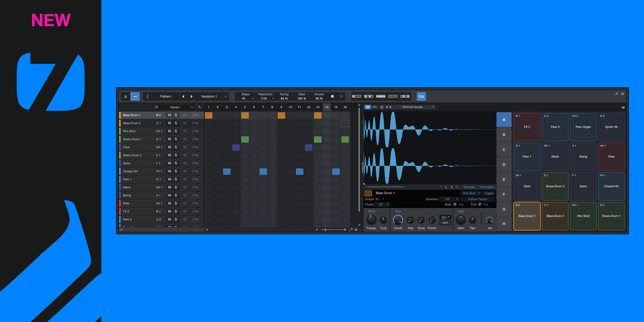Click the Reverse sample button
The height and width of the screenshot is (322, 644).
coord(469,187)
